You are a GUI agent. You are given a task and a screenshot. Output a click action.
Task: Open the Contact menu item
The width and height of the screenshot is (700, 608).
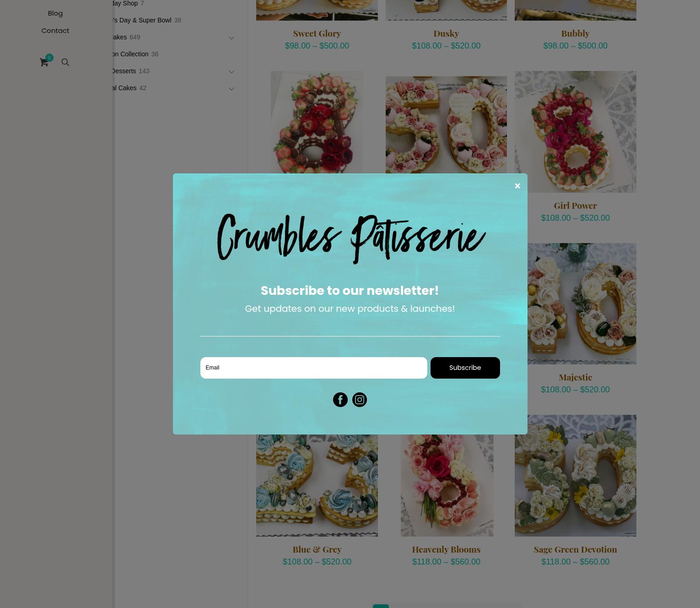55,30
